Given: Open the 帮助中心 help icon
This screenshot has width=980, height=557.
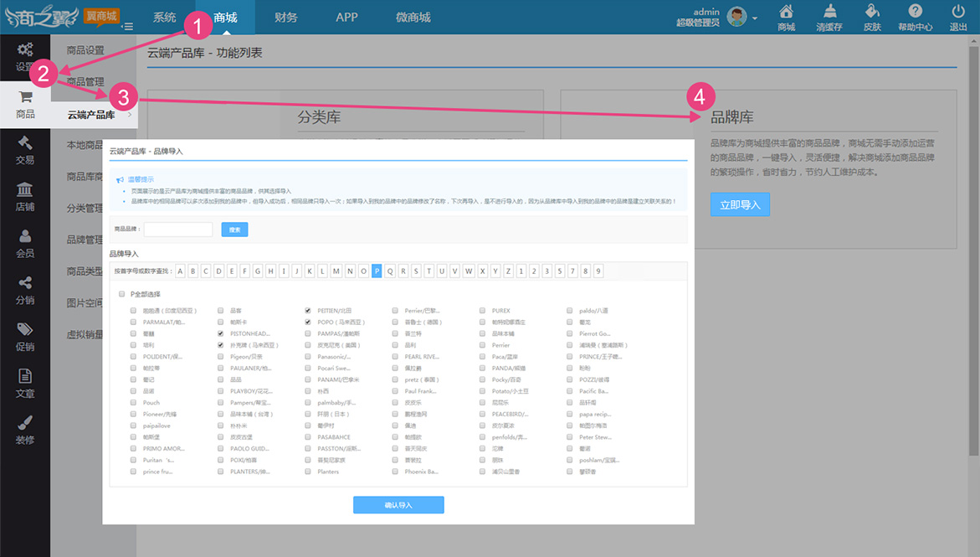Looking at the screenshot, I should click(915, 18).
